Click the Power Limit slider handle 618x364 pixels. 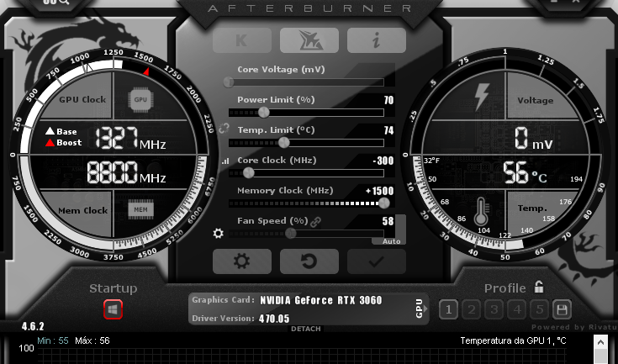coord(264,113)
